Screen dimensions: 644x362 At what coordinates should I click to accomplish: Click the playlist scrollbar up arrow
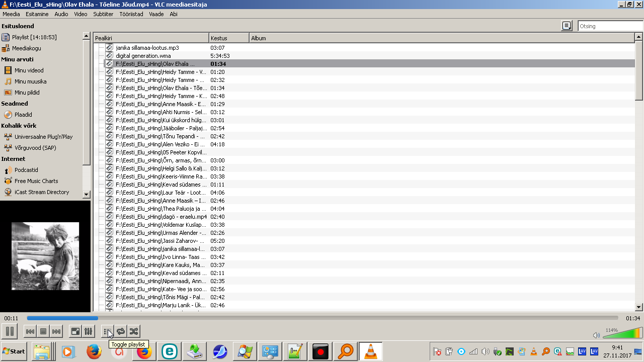639,37
